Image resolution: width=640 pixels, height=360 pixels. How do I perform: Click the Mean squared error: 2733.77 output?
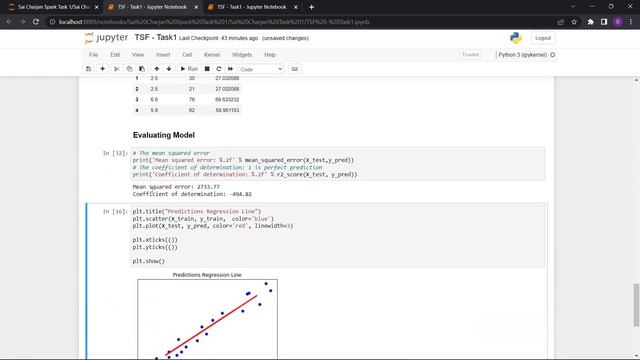(176, 187)
